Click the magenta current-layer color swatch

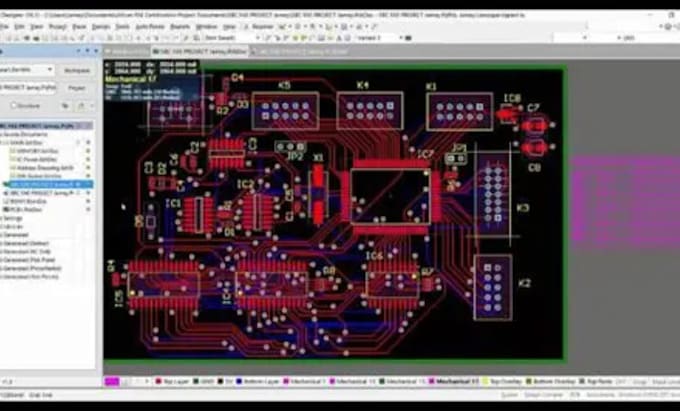pyautogui.click(x=112, y=382)
